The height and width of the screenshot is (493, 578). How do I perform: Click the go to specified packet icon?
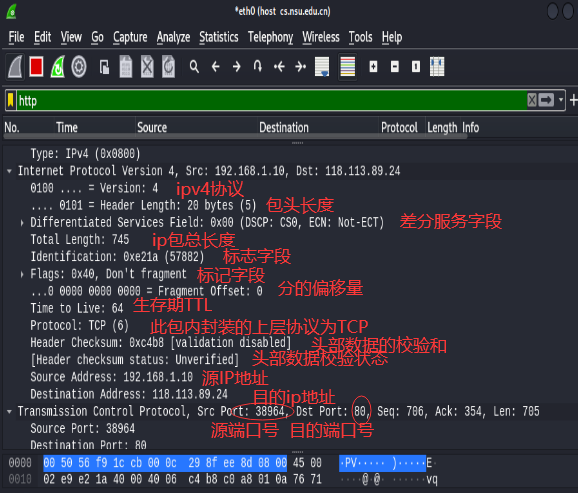point(258,66)
